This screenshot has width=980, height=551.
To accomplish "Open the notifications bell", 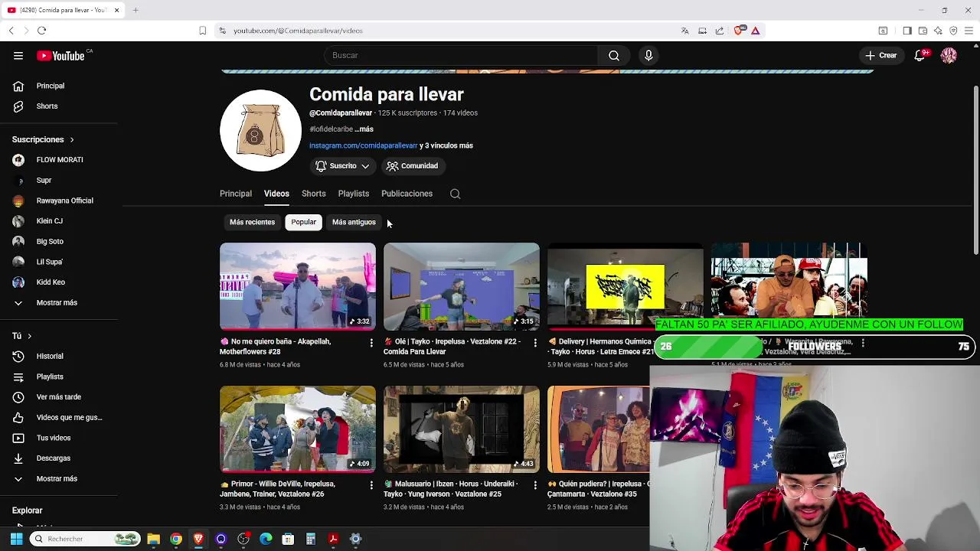I will pyautogui.click(x=920, y=55).
